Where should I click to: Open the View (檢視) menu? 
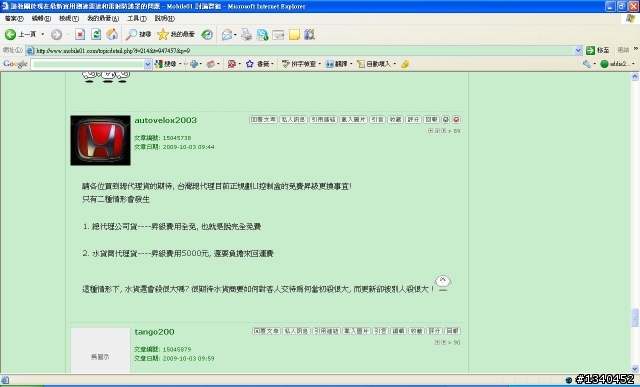(x=69, y=18)
